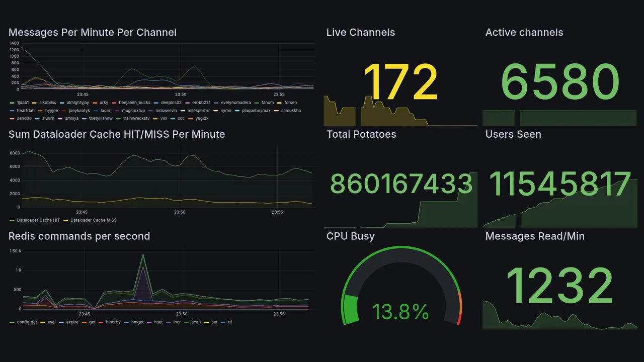Select mdswervin in the channel legend
644x362 pixels.
pyautogui.click(x=166, y=111)
